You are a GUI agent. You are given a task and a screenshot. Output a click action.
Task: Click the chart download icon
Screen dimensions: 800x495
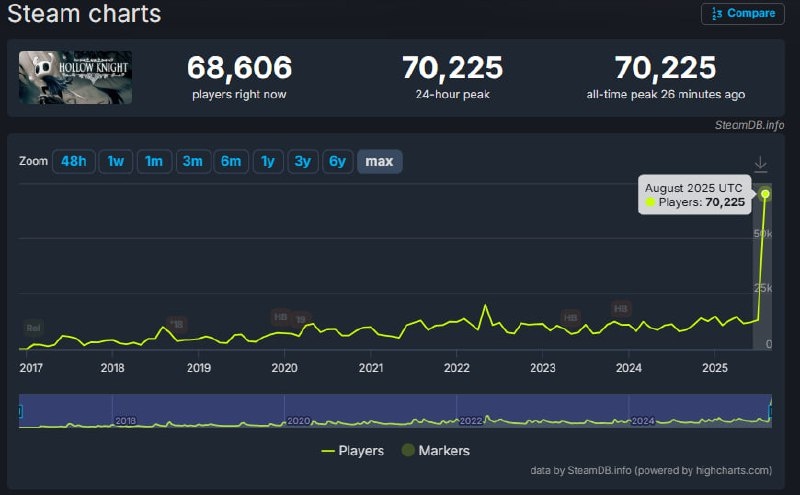760,164
